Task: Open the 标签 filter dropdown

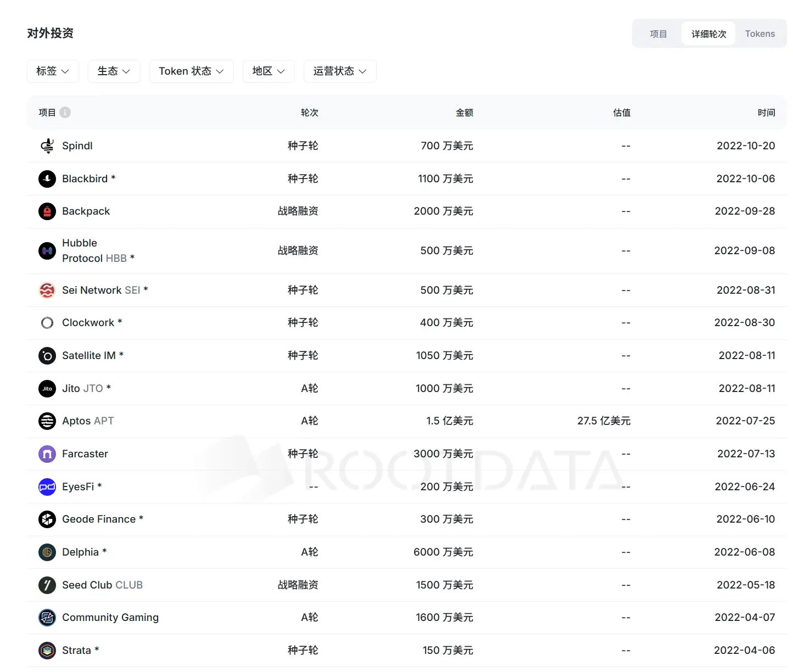Action: (53, 71)
